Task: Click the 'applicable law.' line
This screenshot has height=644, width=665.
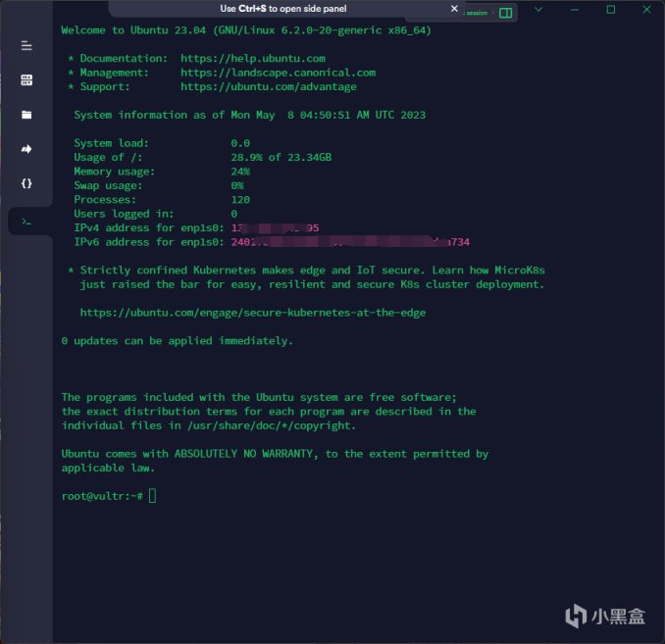Action: (108, 469)
